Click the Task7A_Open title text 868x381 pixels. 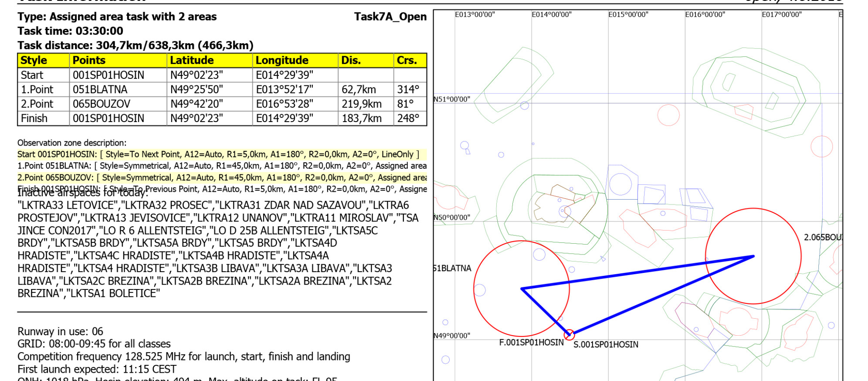pyautogui.click(x=390, y=17)
